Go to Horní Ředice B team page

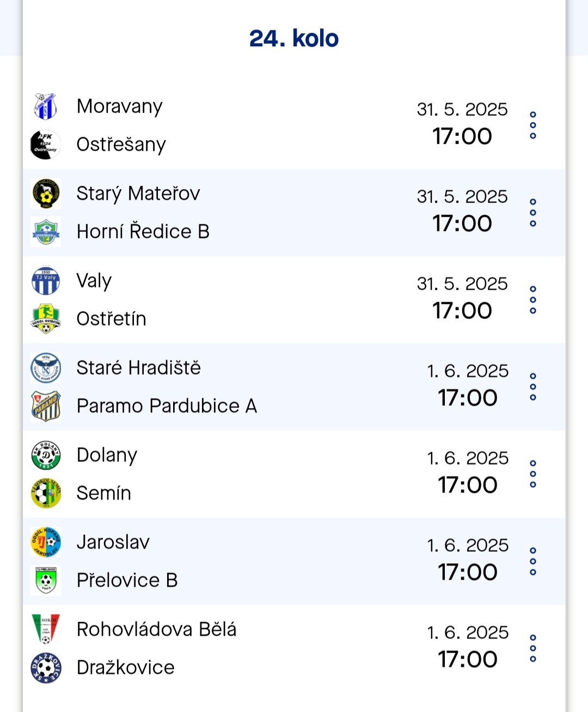coord(143,232)
